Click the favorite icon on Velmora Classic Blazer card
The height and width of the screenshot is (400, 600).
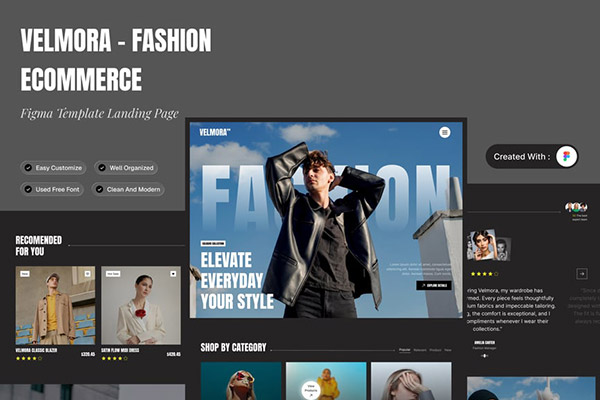pos(87,274)
